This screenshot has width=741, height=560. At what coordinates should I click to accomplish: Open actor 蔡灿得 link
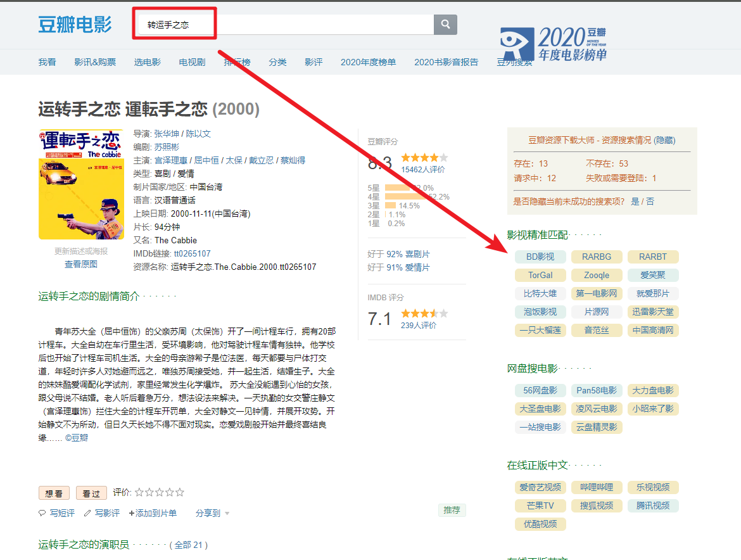pyautogui.click(x=293, y=160)
